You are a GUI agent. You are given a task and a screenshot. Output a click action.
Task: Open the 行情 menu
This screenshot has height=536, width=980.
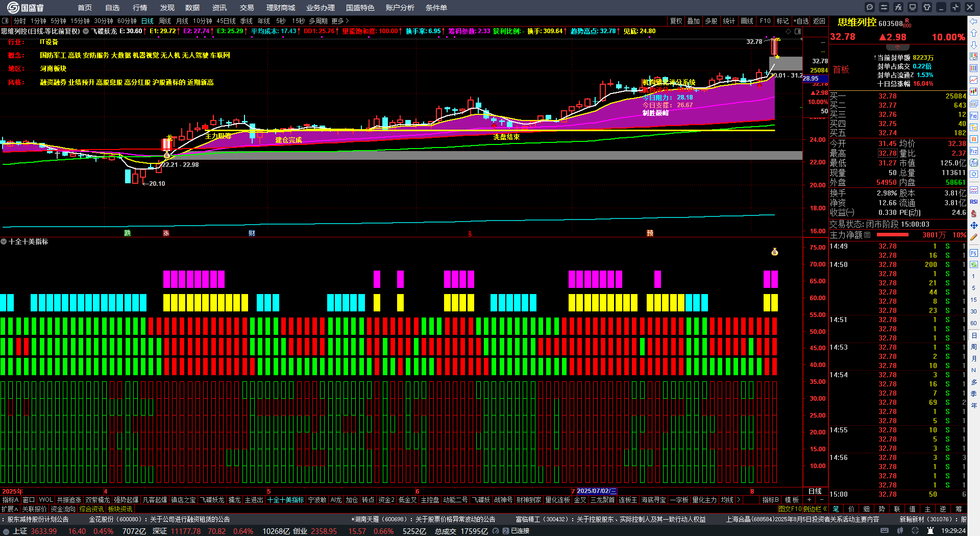pos(140,8)
